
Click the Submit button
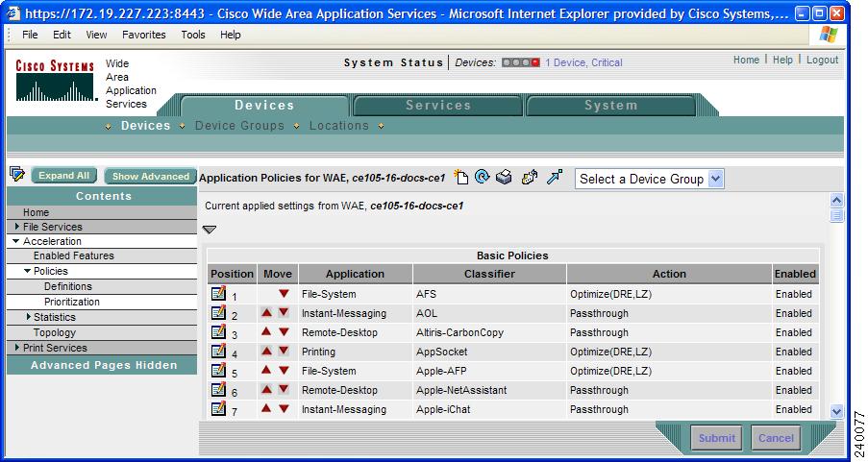(716, 438)
